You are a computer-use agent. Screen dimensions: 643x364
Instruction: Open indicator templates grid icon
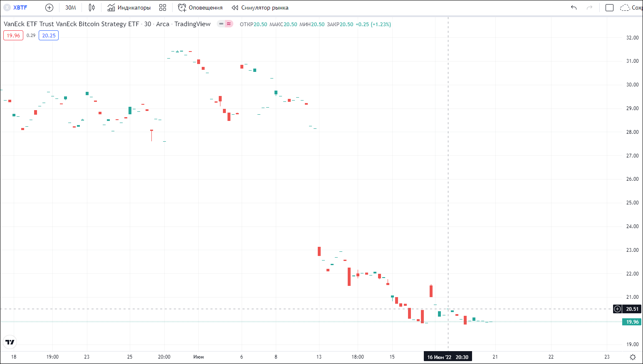point(163,7)
